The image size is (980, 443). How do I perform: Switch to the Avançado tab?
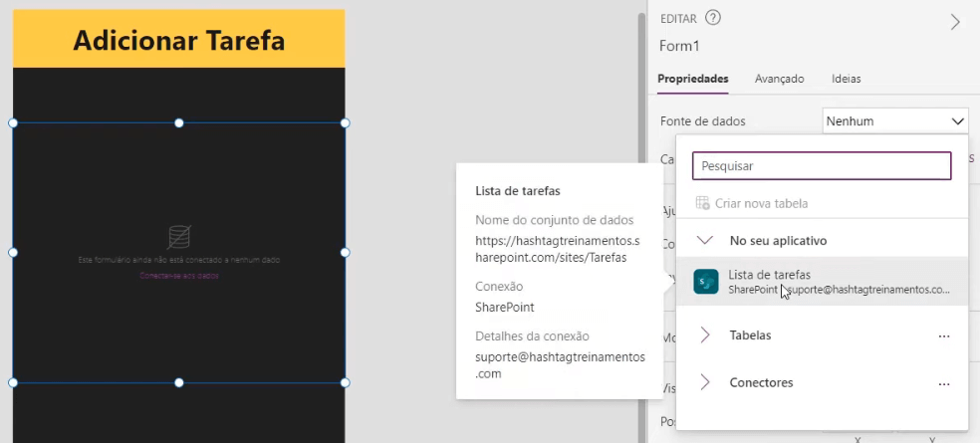pyautogui.click(x=780, y=79)
